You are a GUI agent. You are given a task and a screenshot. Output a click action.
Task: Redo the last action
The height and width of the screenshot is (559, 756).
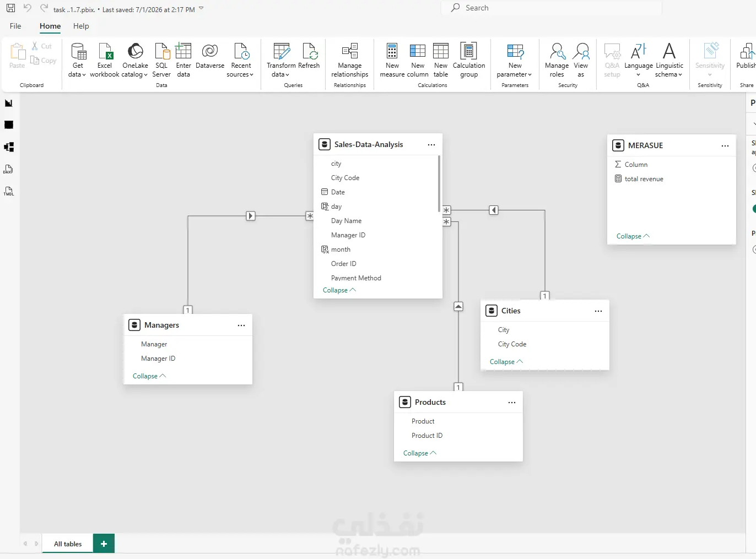point(44,8)
